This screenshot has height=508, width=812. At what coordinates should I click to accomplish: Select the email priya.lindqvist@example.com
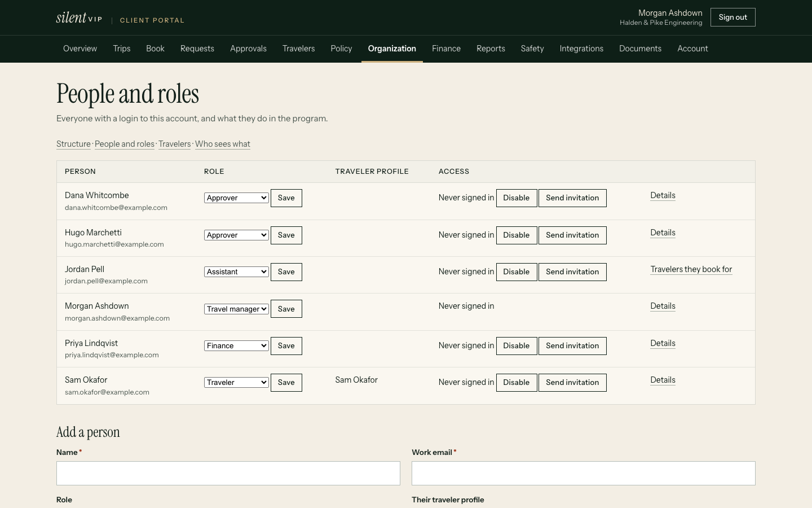point(112,355)
